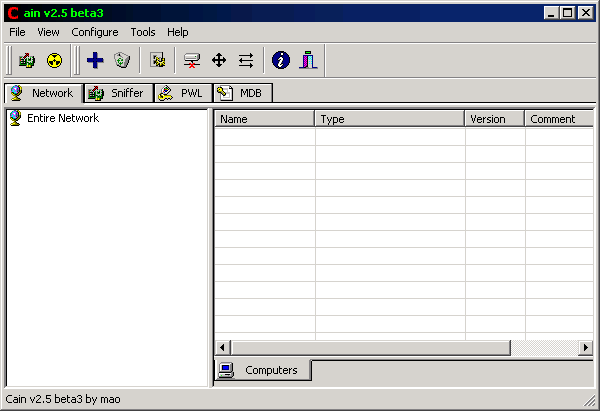The image size is (600, 411).
Task: Click the Computers bottom tab
Action: tap(263, 370)
